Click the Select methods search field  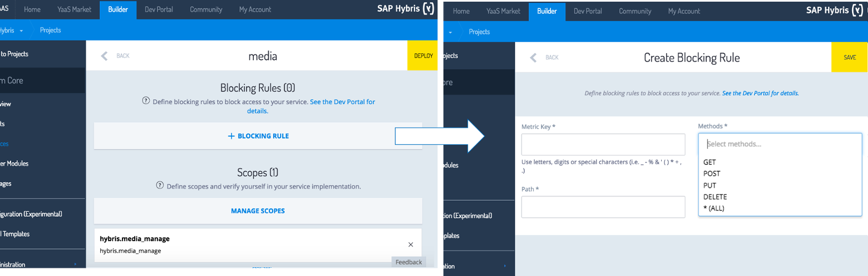780,144
